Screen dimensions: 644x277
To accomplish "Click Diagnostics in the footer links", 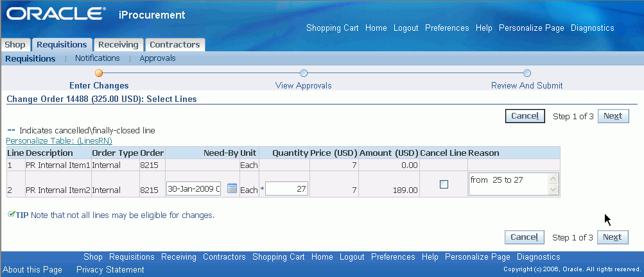I will click(x=539, y=257).
